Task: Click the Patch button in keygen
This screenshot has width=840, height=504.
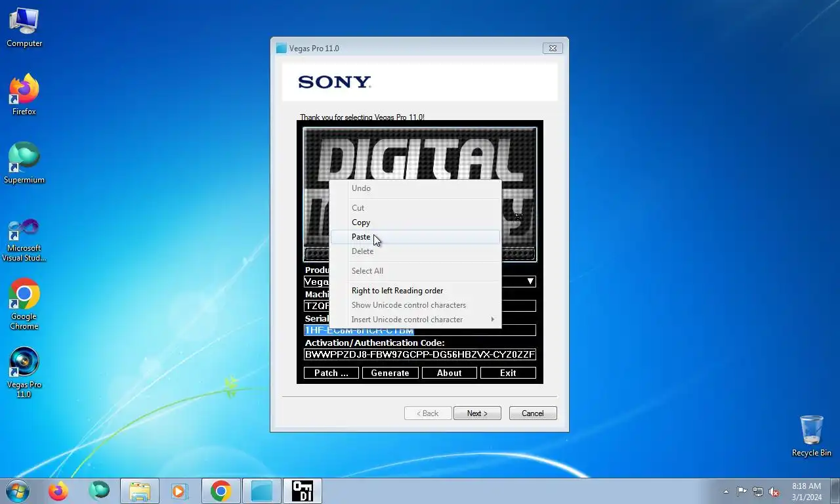Action: pos(331,373)
